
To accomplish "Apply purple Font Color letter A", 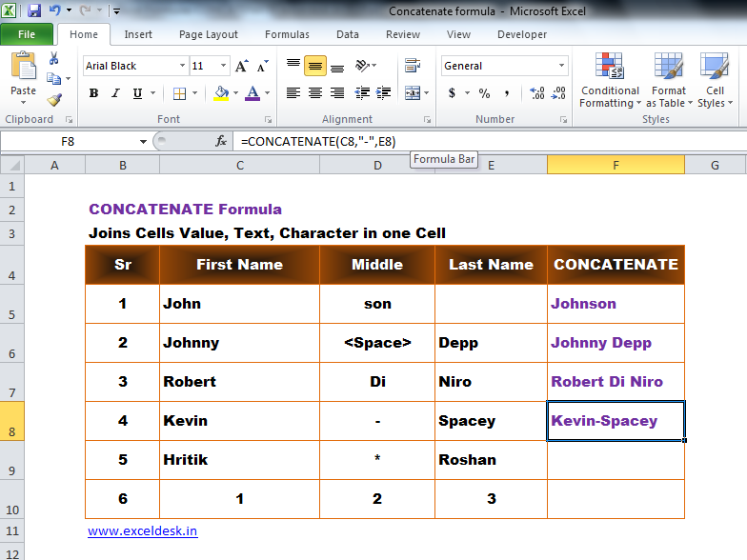I will click(x=252, y=93).
